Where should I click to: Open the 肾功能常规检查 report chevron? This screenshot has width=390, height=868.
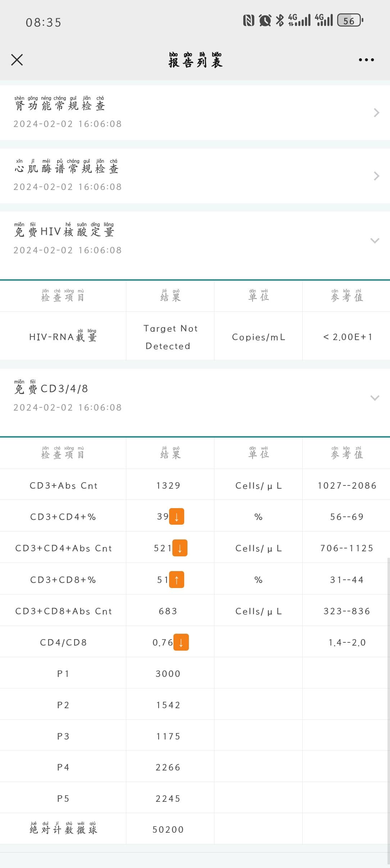click(x=376, y=113)
